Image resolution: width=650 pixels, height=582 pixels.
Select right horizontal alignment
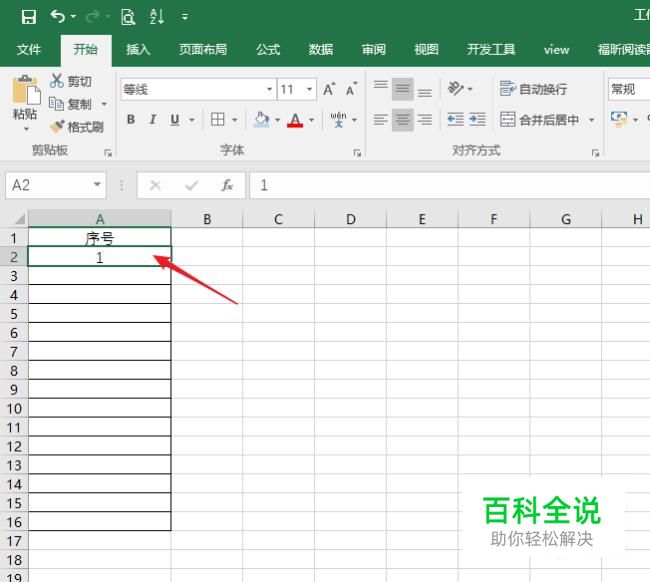click(424, 120)
